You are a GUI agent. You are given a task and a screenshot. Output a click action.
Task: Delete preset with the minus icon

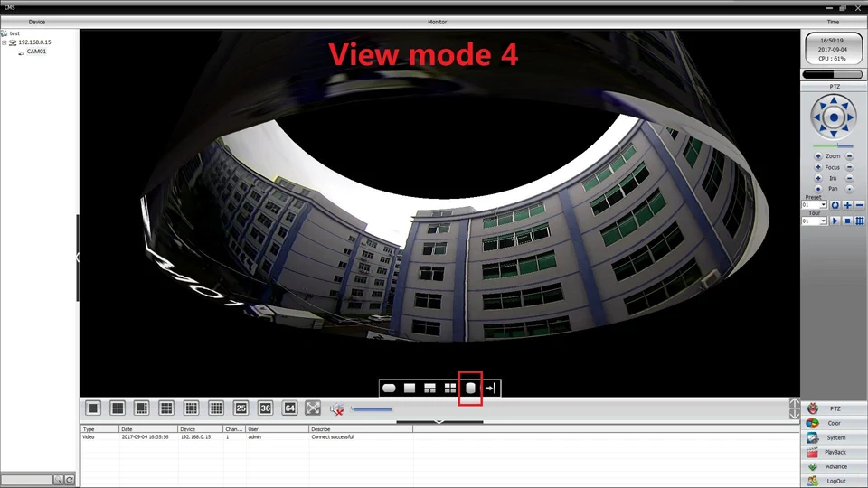coord(860,205)
